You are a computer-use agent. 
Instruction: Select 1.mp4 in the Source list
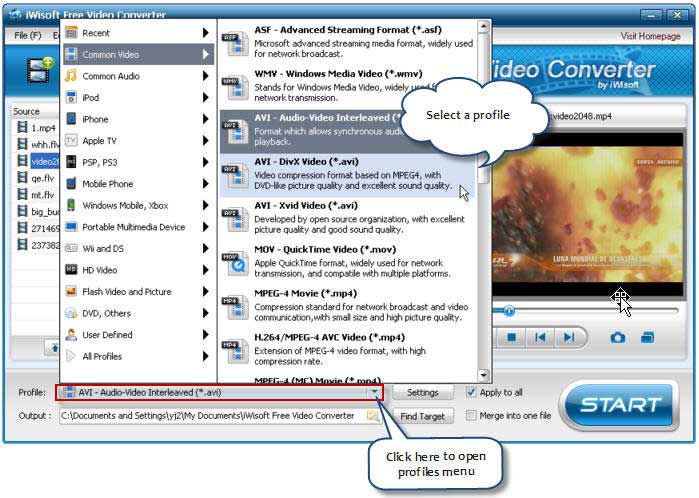pos(43,128)
